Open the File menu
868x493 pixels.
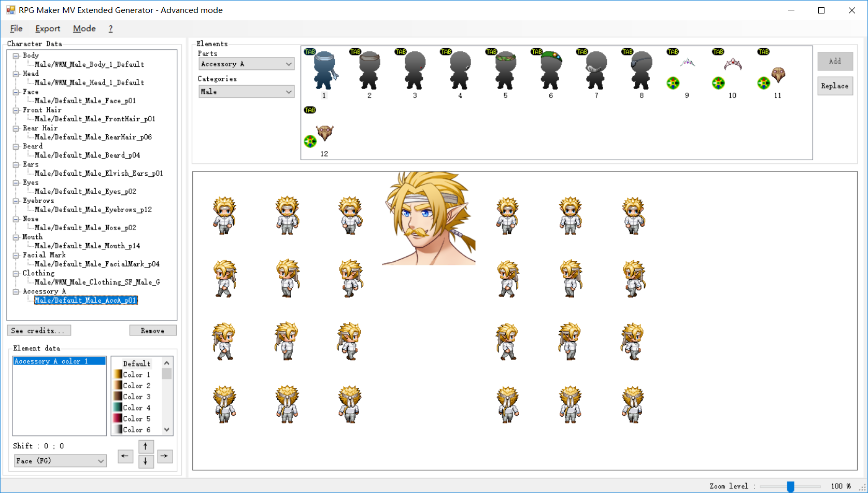coord(16,29)
